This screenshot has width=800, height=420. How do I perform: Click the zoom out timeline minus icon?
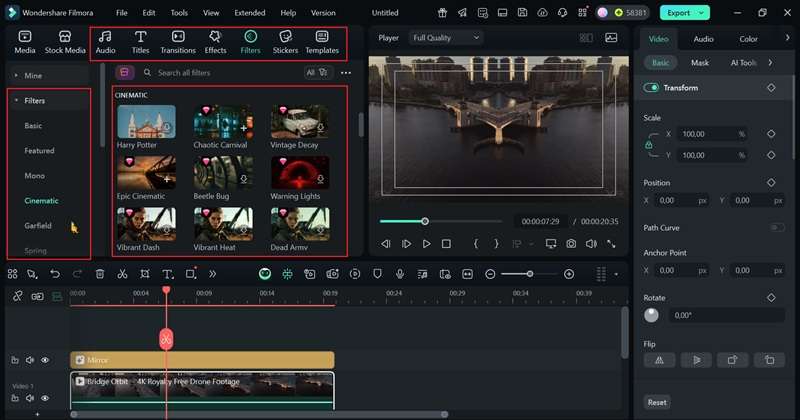(x=490, y=274)
